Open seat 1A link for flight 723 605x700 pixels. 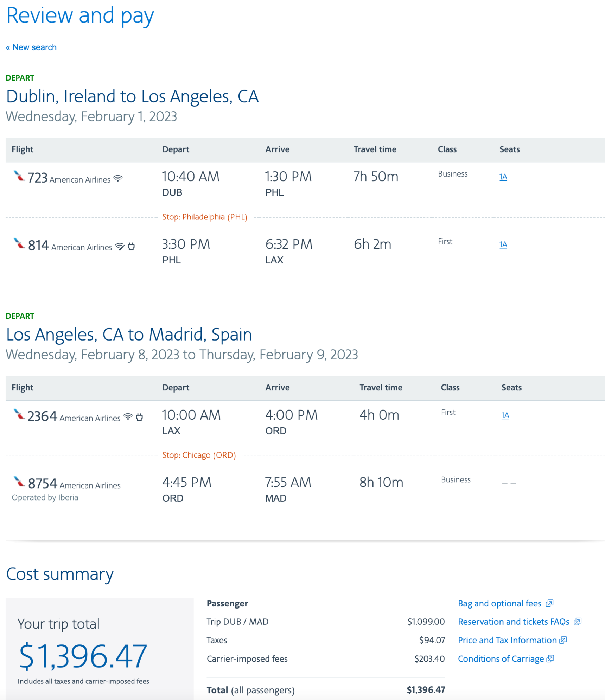click(503, 177)
